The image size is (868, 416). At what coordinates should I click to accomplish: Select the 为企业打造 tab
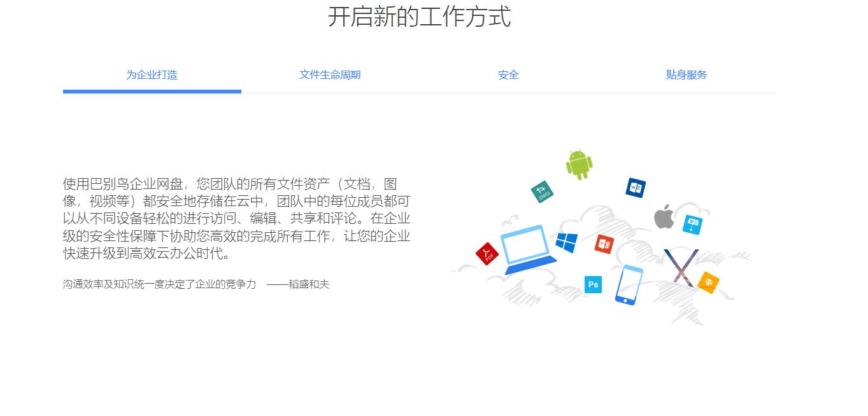[x=152, y=74]
